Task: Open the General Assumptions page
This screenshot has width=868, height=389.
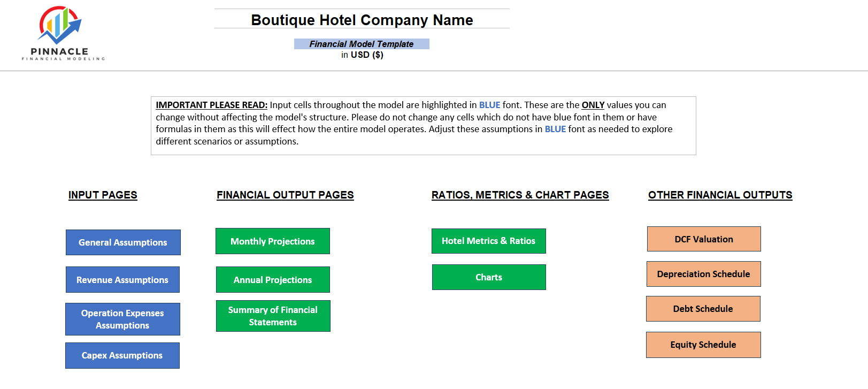Action: pos(123,242)
